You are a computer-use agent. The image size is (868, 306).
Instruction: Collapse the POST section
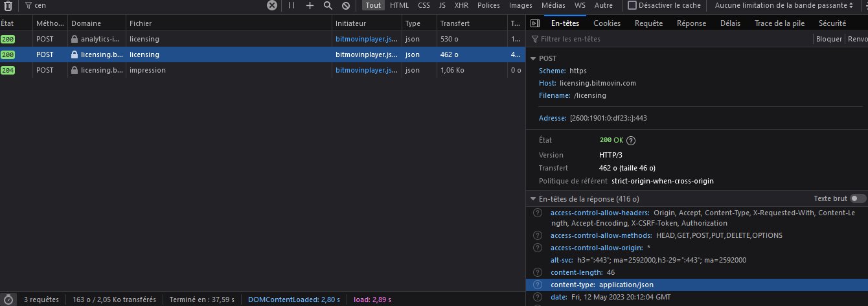tap(533, 58)
